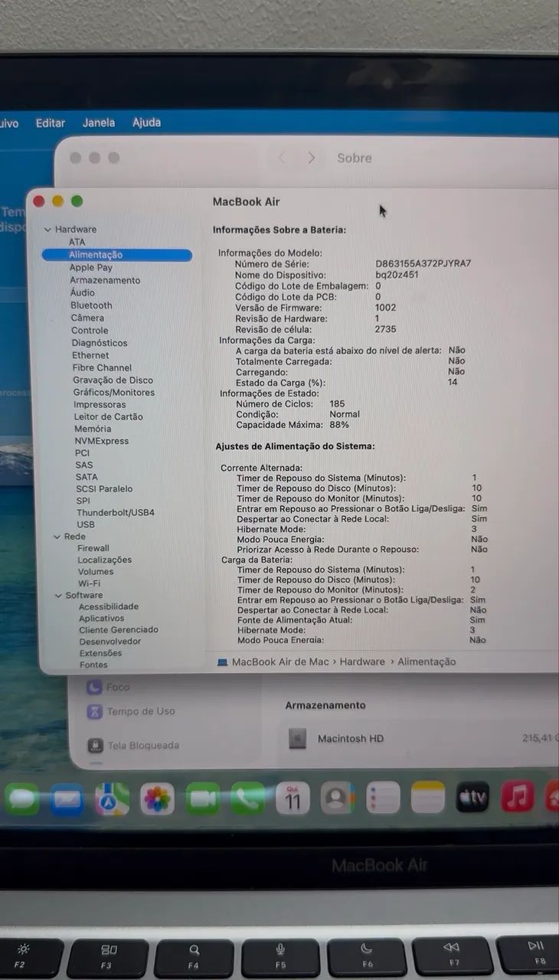Select Gráficos/Monitores in the sidebar
The width and height of the screenshot is (559, 980).
click(114, 392)
